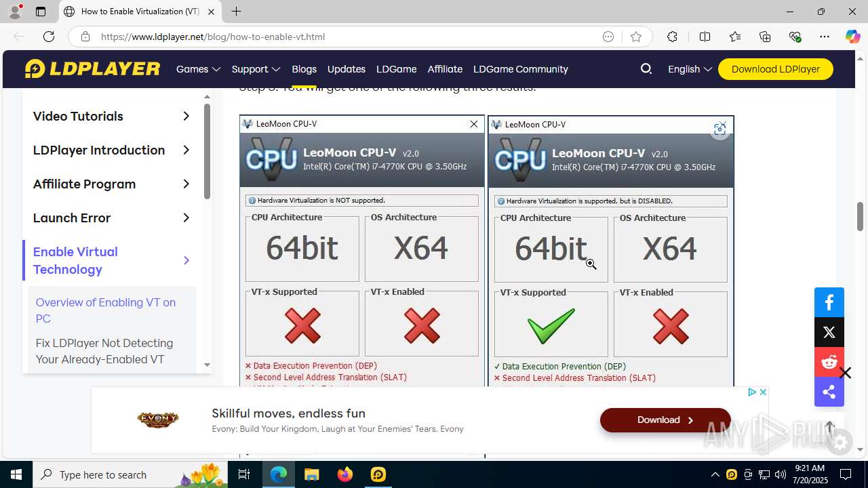The width and height of the screenshot is (868, 488).
Task: View site information lock icon
Action: 85,37
